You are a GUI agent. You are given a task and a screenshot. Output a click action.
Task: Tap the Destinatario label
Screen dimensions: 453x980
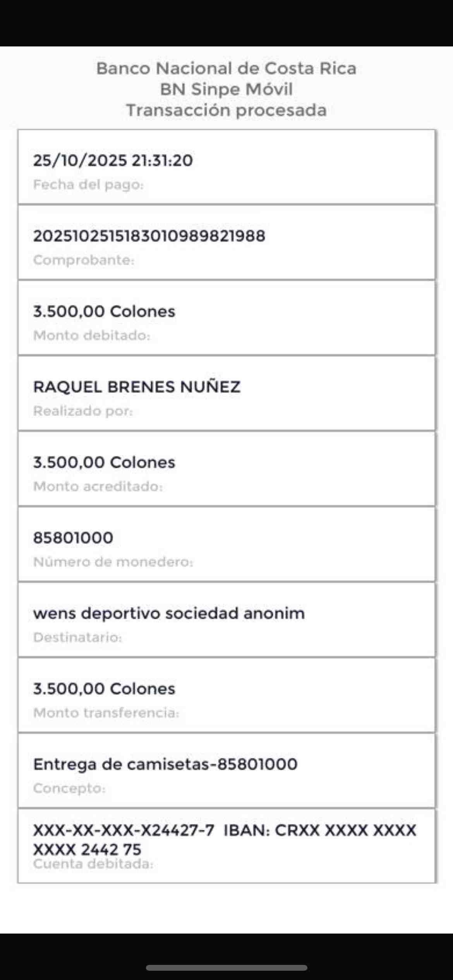[77, 637]
